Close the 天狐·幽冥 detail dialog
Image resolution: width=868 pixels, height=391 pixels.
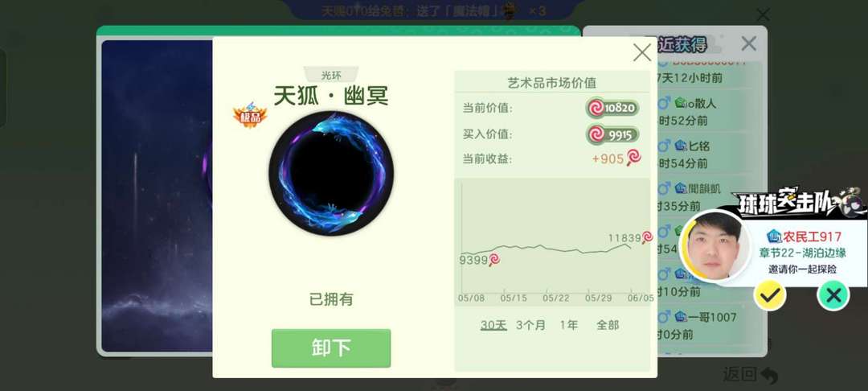tap(642, 52)
